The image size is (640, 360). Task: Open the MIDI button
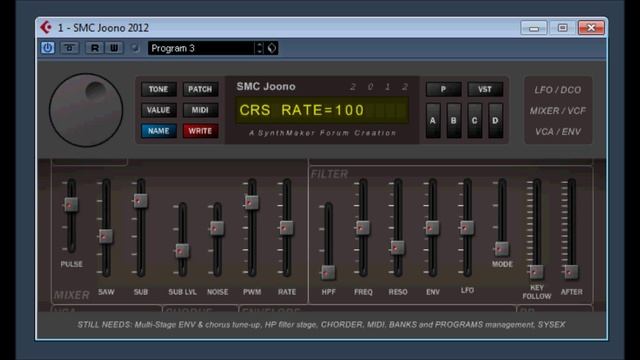pos(200,110)
